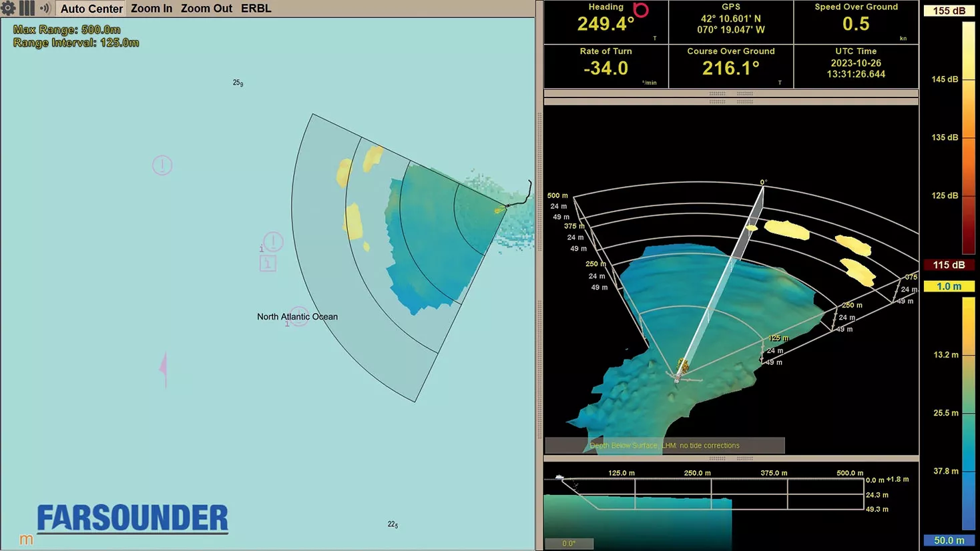
Task: Click the depth color scale bar
Action: click(968, 414)
